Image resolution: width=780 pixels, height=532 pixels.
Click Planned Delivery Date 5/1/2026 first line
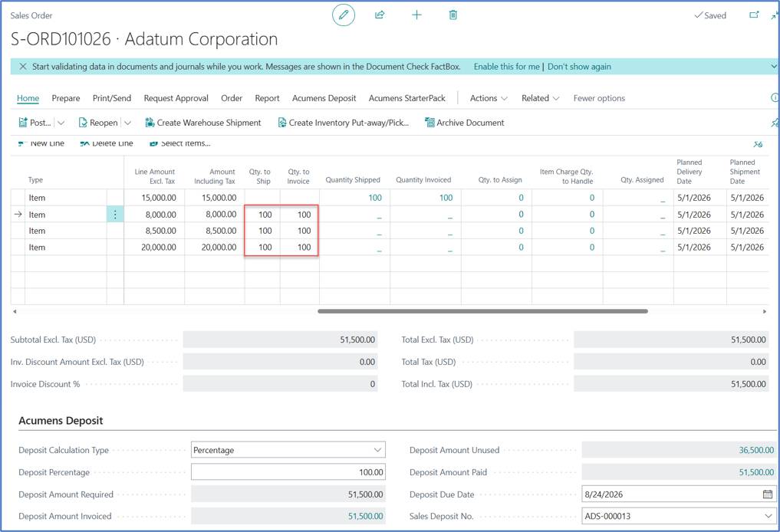[694, 197]
